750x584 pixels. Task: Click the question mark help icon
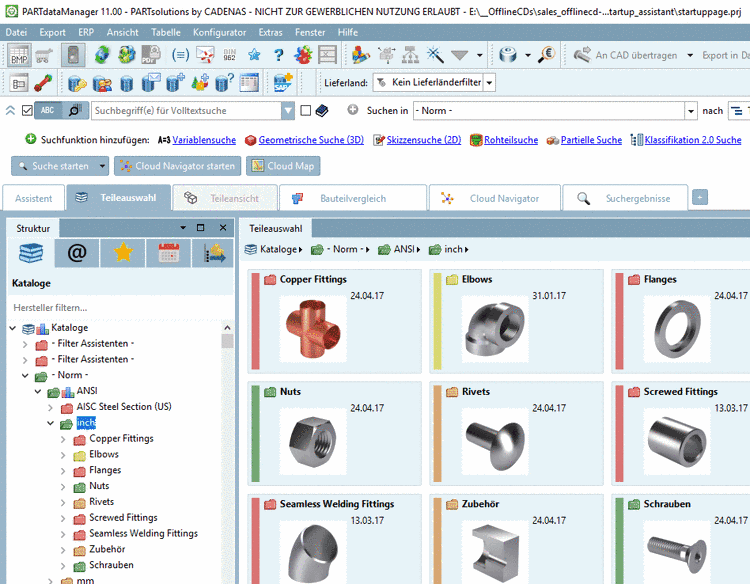click(279, 55)
